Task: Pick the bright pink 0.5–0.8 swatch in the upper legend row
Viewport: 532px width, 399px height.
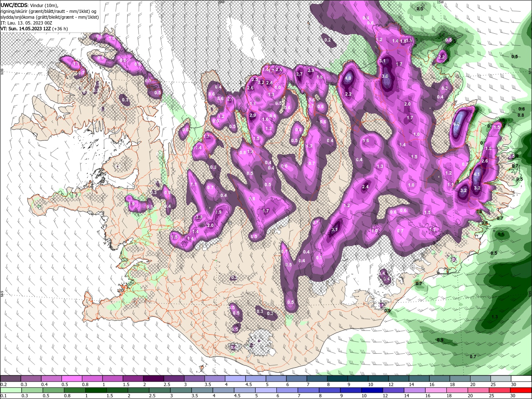Action: (x=71, y=379)
